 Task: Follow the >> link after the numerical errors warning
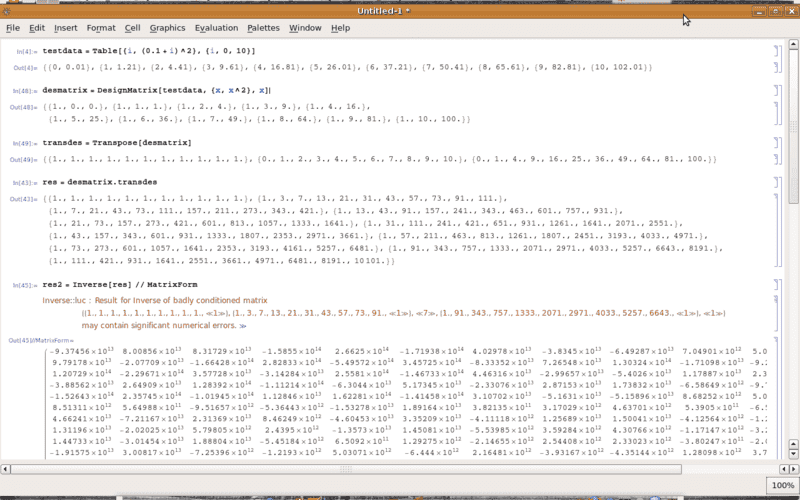pos(243,326)
